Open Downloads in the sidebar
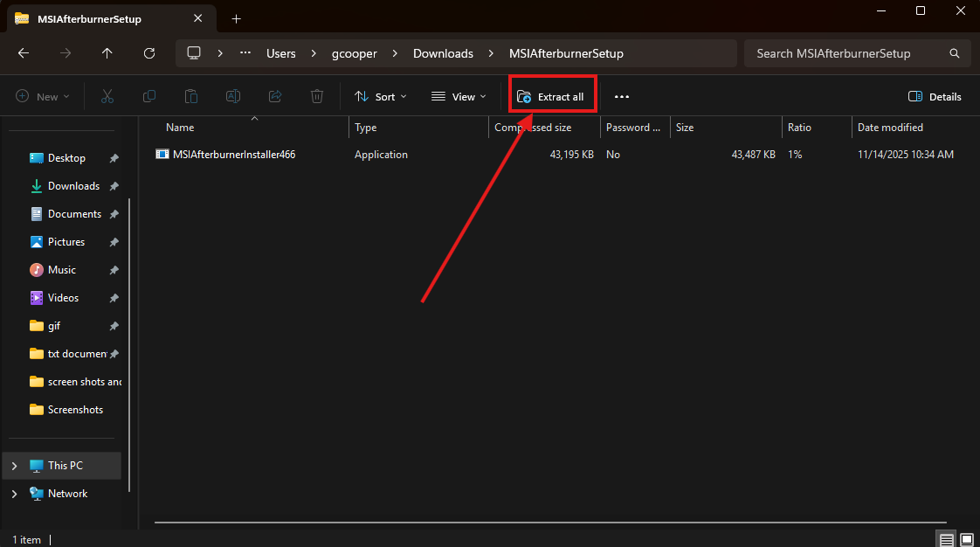Screen dimensions: 980x547 tap(73, 186)
